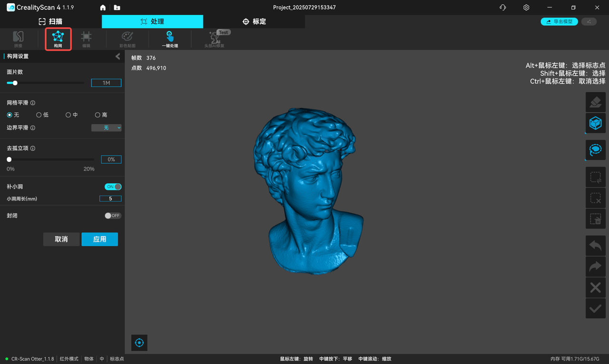Viewport: 609px width, 364px height.
Task: Select the 编辑 (edit) tool icon
Action: (86, 39)
